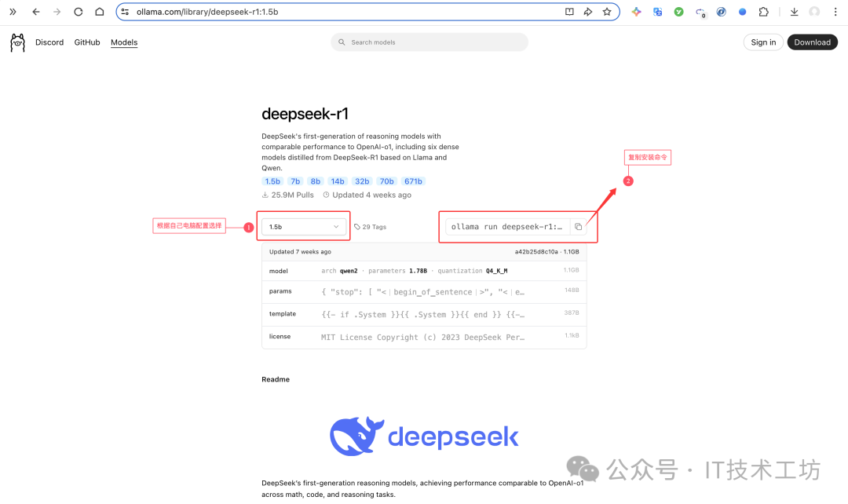Screen dimensions: 848x504
Task: Open the license file row
Action: click(424, 337)
